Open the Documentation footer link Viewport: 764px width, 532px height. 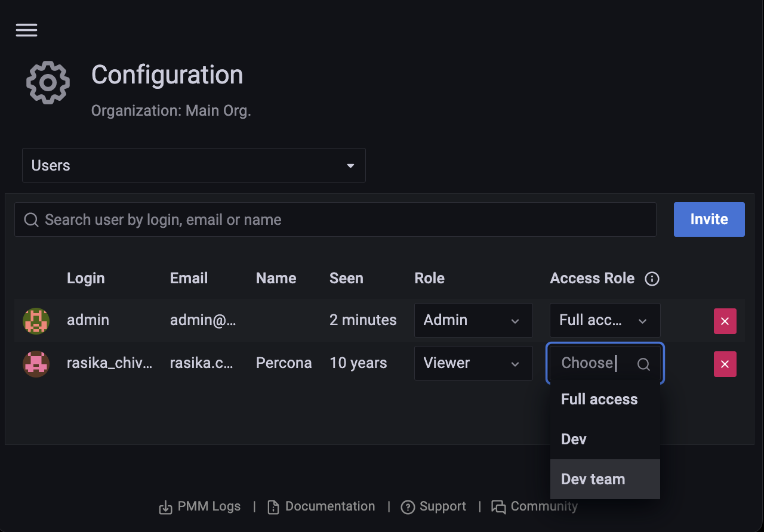[x=322, y=507]
